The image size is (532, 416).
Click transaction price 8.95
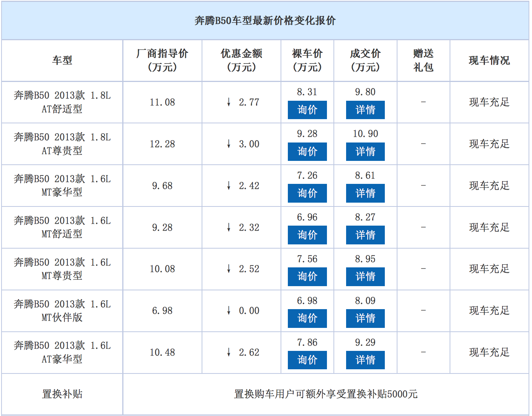coord(365,259)
